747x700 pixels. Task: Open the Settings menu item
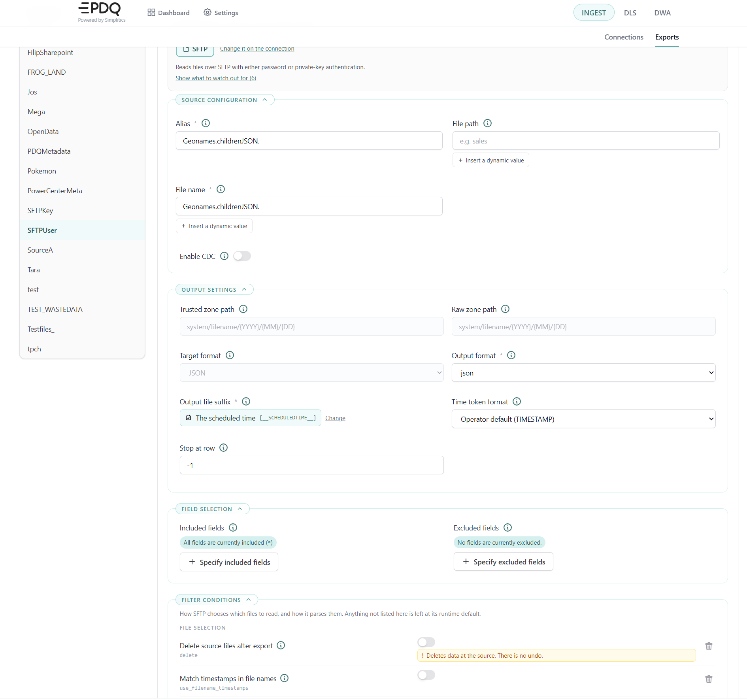221,13
